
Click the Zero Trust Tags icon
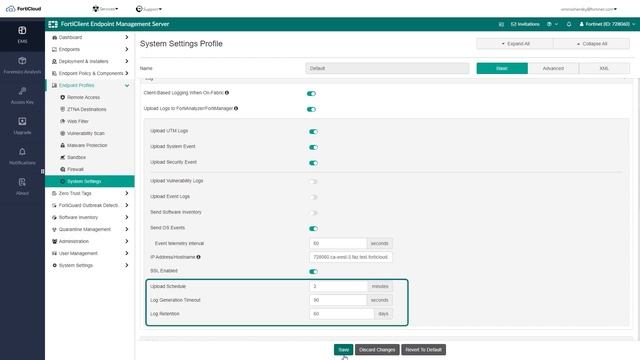click(x=54, y=193)
